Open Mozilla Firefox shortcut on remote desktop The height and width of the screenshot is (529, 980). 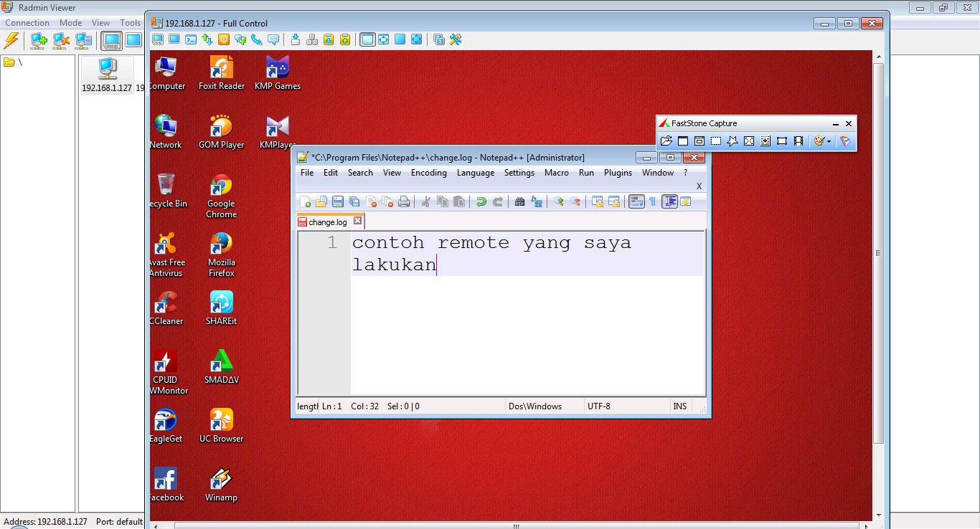(x=221, y=255)
